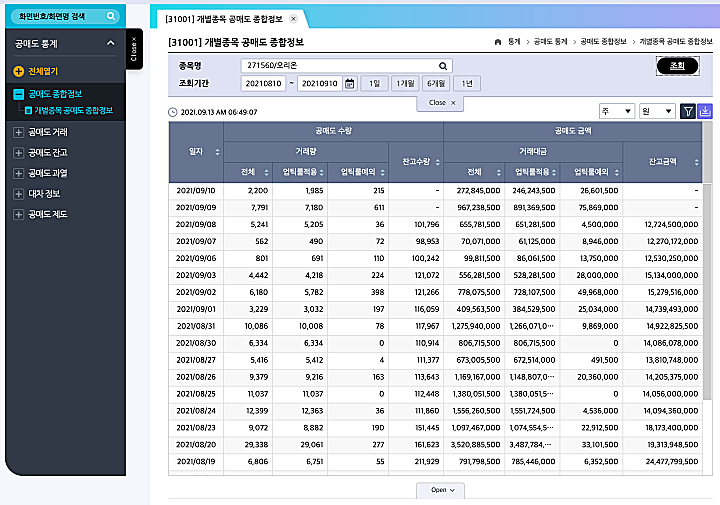Collapse the 공매도 종합정보 tree node
The image size is (720, 505).
(18, 94)
